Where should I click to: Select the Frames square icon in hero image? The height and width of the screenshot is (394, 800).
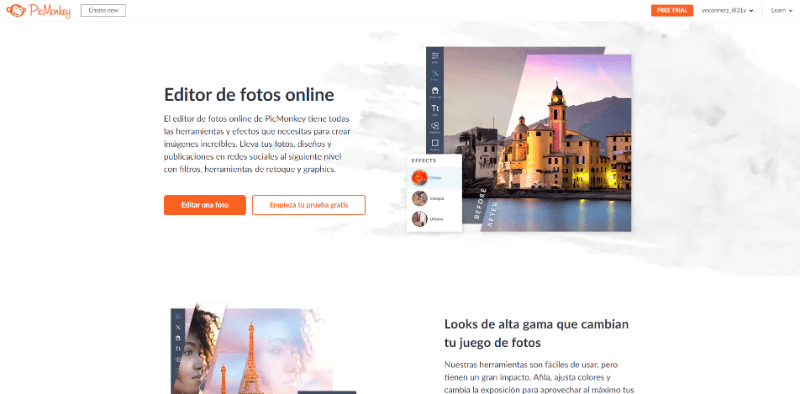435,144
